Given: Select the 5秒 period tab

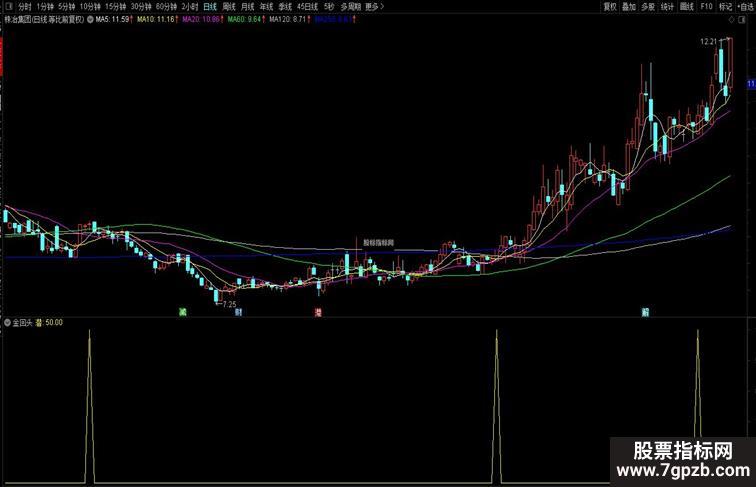Looking at the screenshot, I should click(x=329, y=7).
